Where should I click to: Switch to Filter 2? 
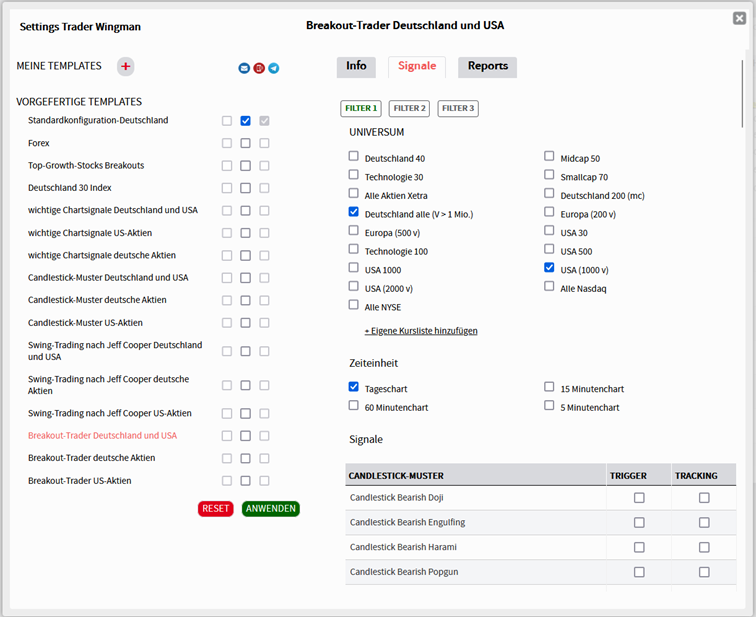coord(410,108)
